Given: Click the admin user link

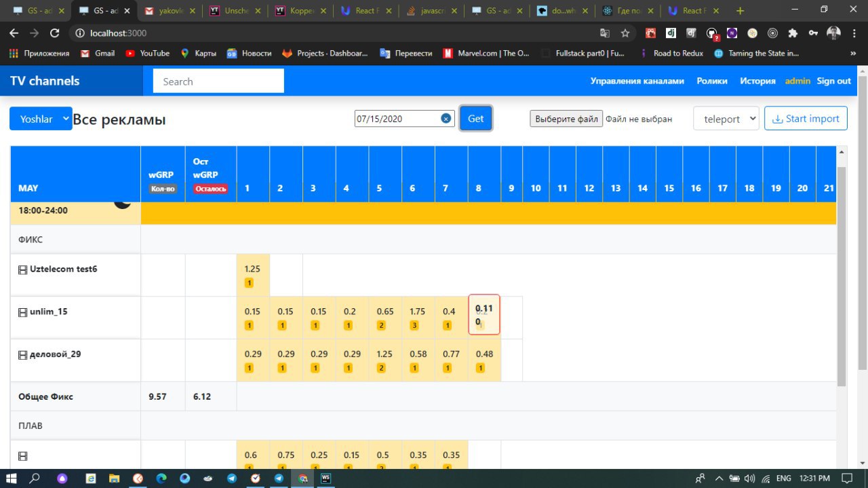Looking at the screenshot, I should pos(797,81).
